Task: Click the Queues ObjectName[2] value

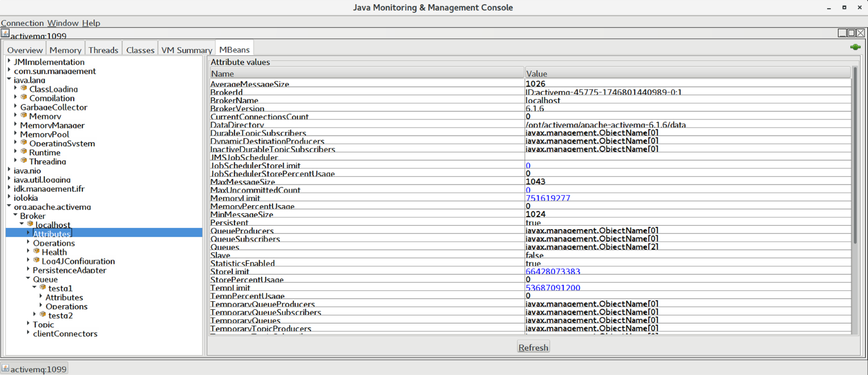Action: [592, 247]
